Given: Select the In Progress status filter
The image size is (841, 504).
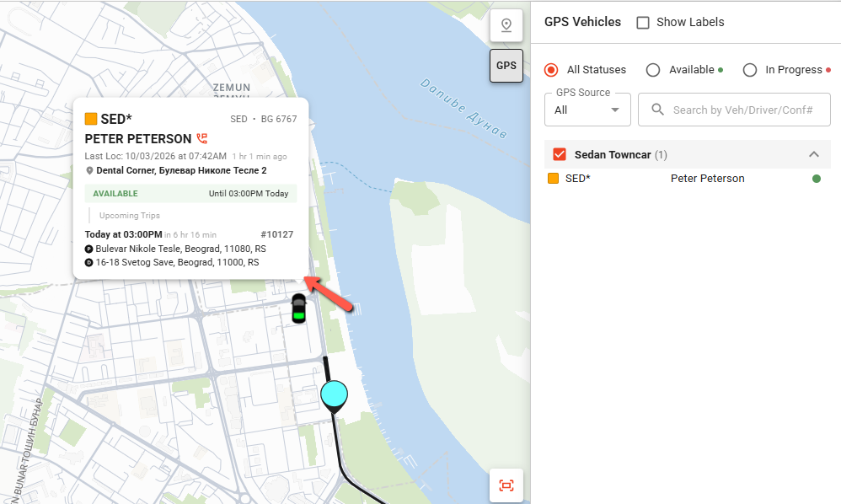Looking at the screenshot, I should 750,70.
